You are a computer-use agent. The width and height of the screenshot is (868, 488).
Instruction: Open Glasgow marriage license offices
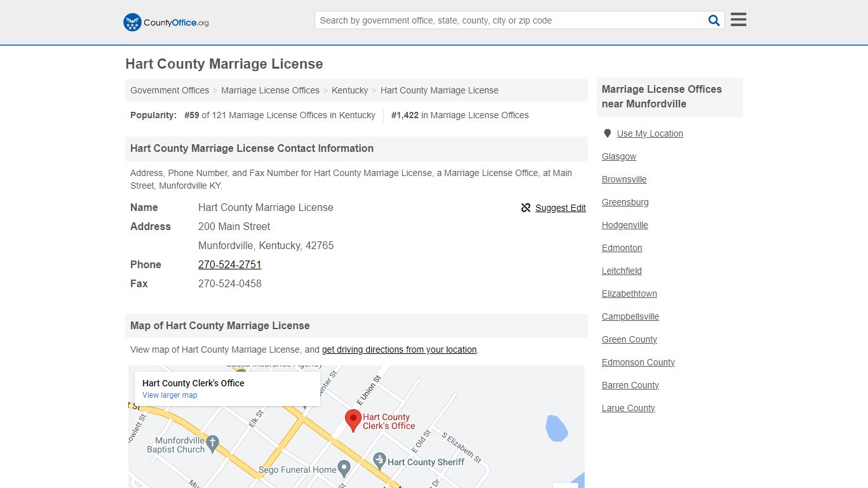point(619,156)
